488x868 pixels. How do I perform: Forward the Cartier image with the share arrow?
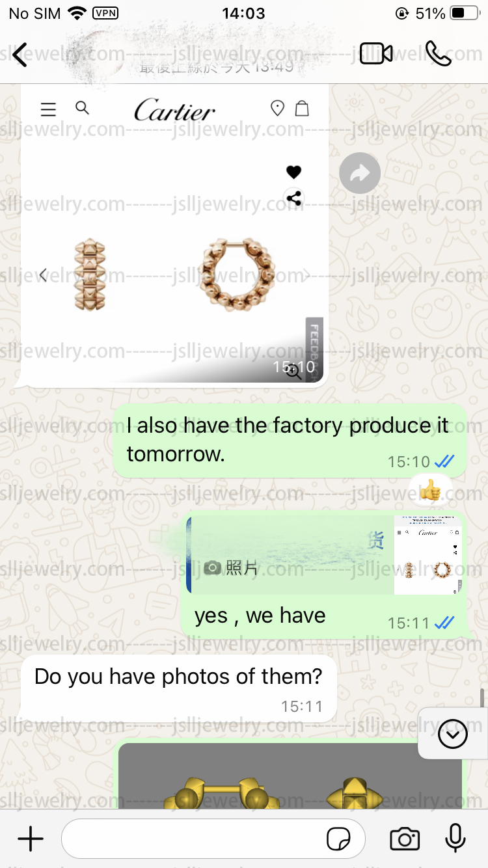point(360,173)
